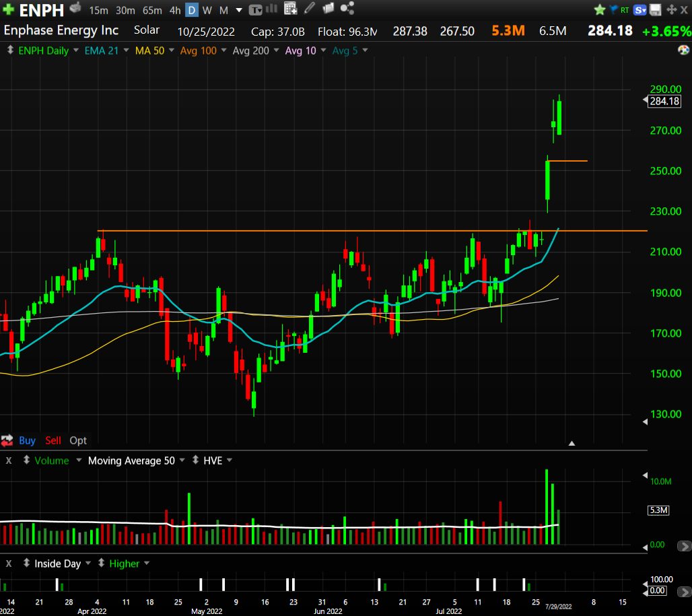Select the Daily (D) timeframe
This screenshot has height=616, width=692.
coord(192,9)
